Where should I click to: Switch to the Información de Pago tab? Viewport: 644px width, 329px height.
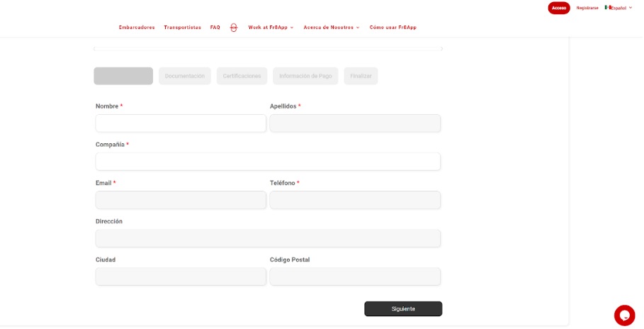305,76
